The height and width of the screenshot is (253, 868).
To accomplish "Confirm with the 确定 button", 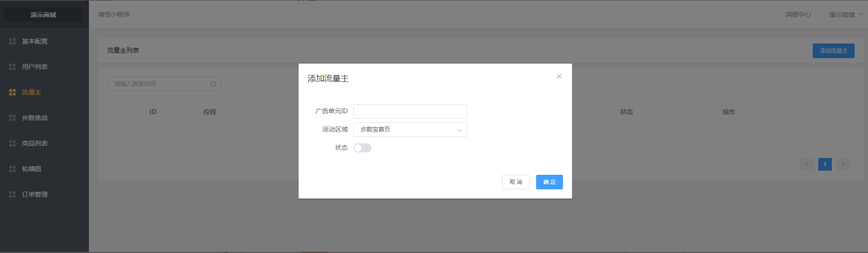I will 549,182.
